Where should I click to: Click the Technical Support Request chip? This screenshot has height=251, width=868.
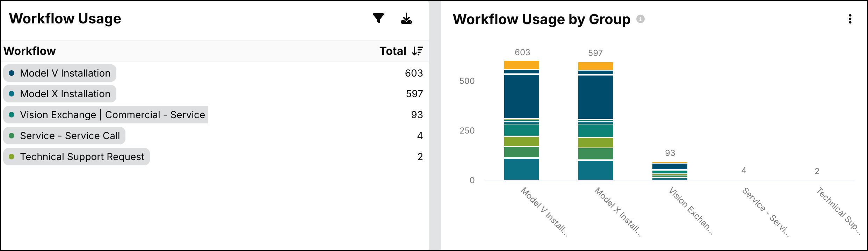pyautogui.click(x=77, y=157)
